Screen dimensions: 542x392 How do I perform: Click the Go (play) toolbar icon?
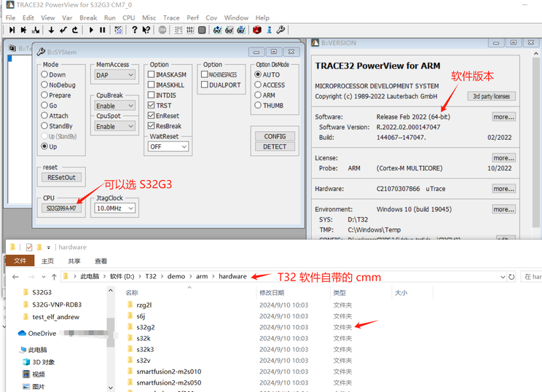tap(91, 30)
